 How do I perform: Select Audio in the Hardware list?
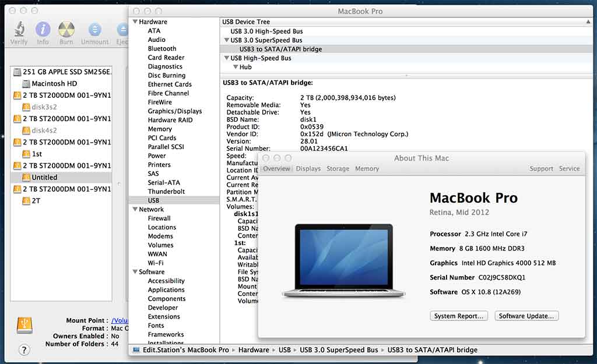(156, 40)
